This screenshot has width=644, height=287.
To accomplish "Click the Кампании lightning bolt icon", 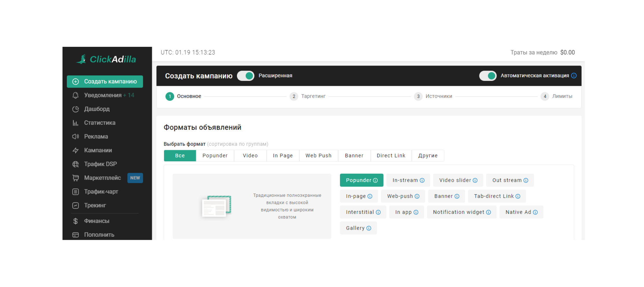I will click(x=76, y=150).
